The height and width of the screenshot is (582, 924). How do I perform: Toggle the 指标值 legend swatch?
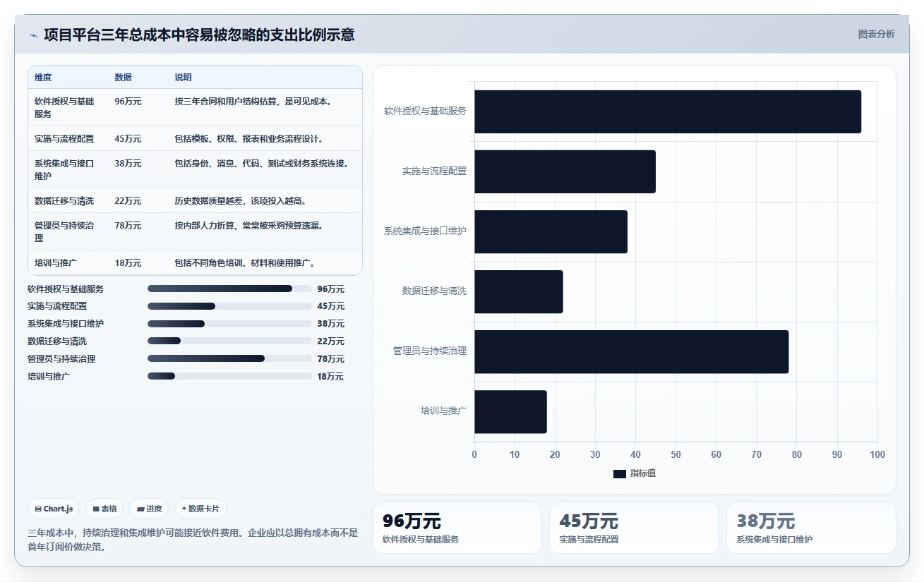click(619, 473)
